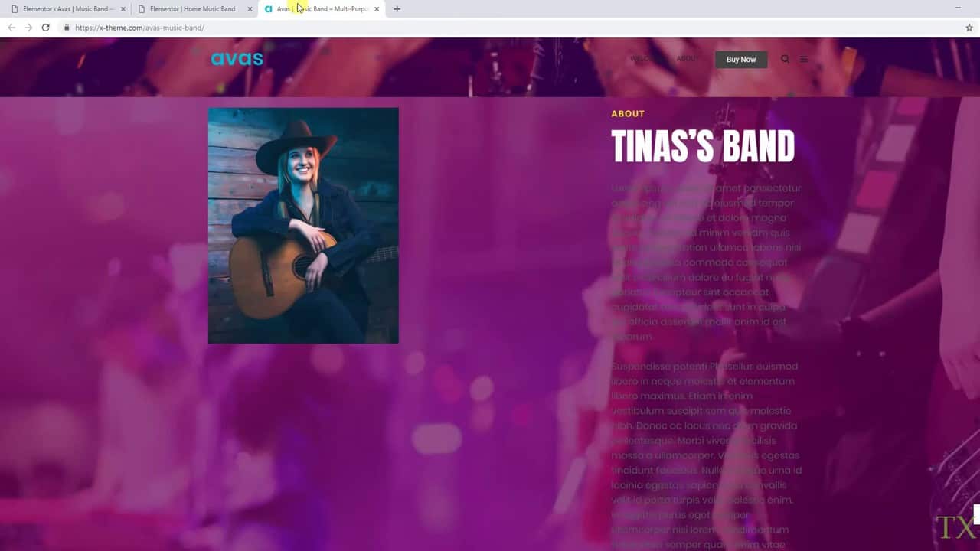This screenshot has width=980, height=551.
Task: Click the avas logo
Action: click(x=237, y=59)
